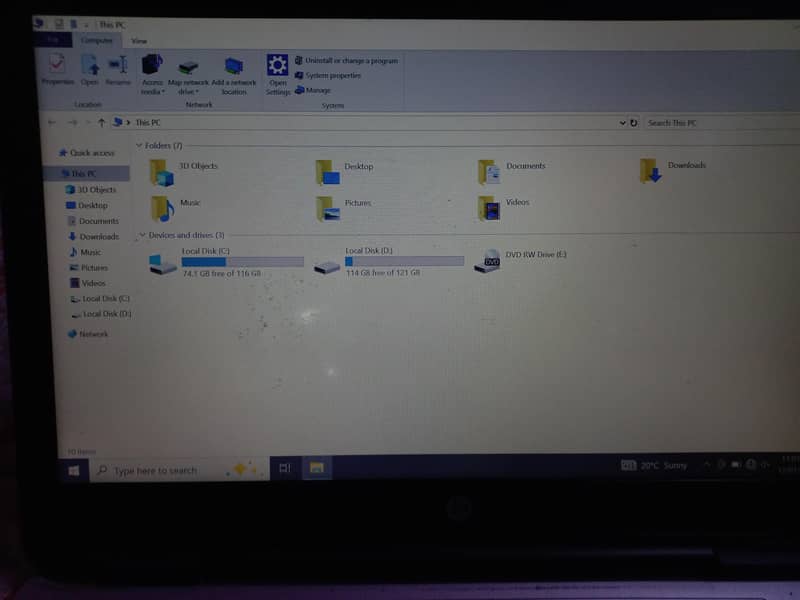Image resolution: width=800 pixels, height=600 pixels.
Task: Select Local Disk (C:) in the sidebar
Action: click(x=100, y=299)
